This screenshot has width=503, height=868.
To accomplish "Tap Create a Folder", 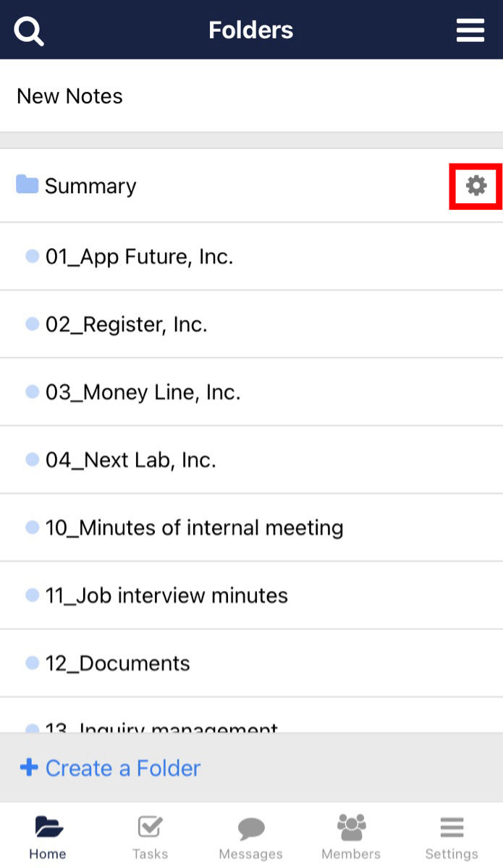I will click(109, 768).
